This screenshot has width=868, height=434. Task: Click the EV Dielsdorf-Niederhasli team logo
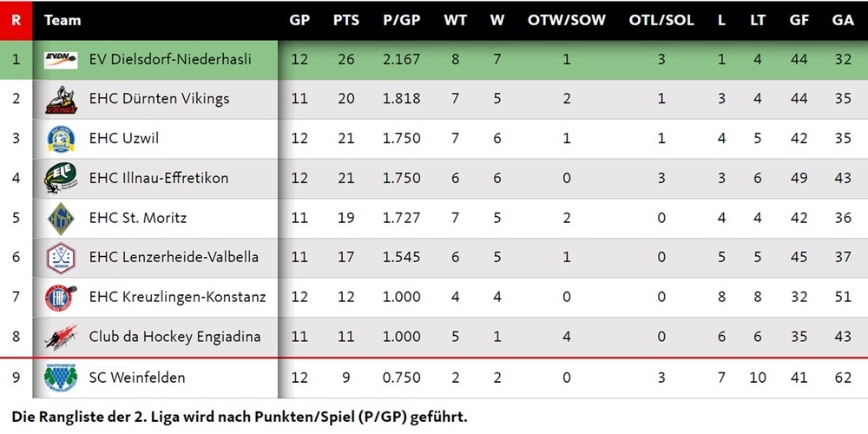[x=62, y=60]
